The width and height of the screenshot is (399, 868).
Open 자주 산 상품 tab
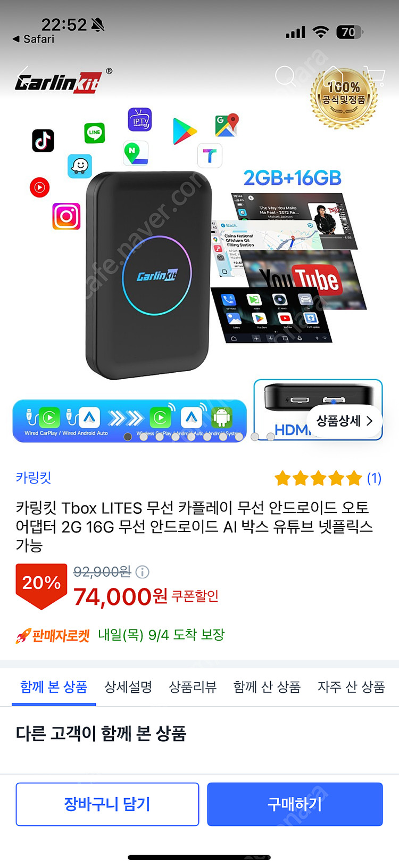tap(351, 687)
